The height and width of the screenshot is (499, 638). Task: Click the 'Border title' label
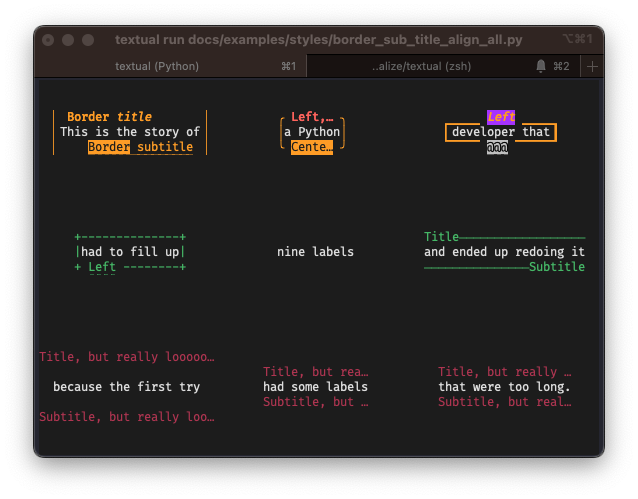coord(109,117)
